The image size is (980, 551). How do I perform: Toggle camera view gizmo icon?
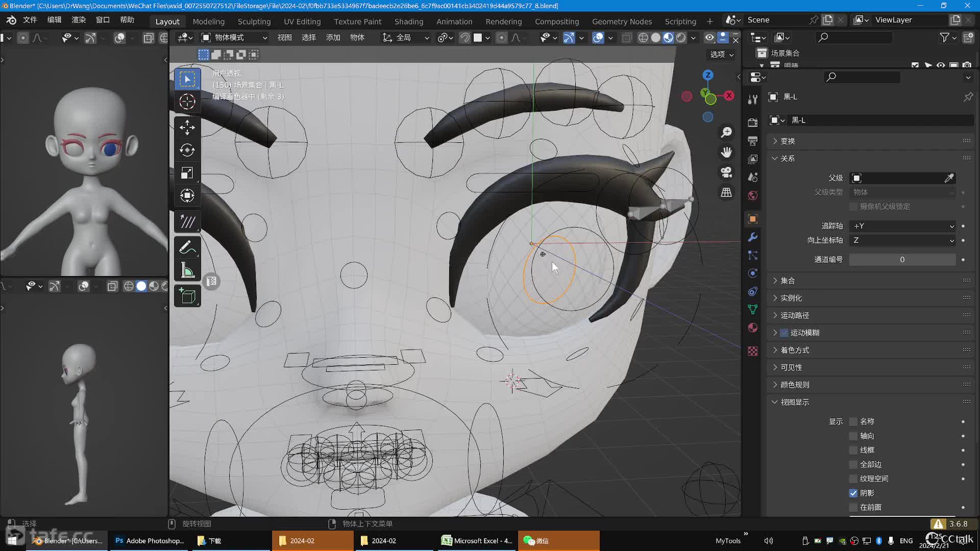[x=726, y=172]
